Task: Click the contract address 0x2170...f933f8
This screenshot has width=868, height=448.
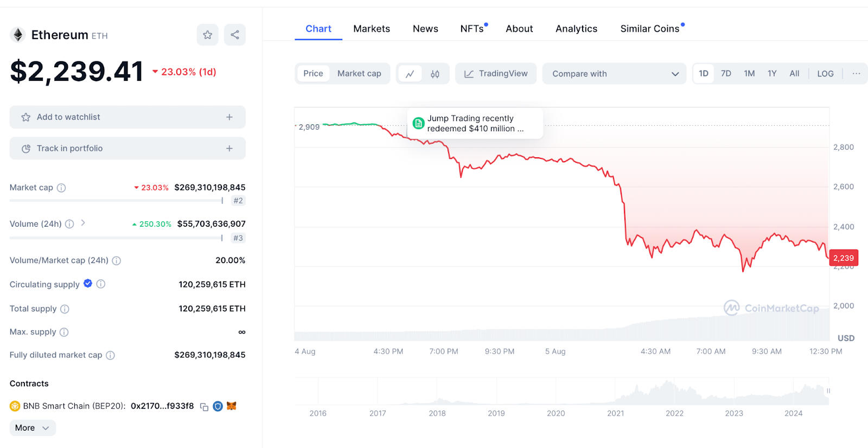Action: pos(162,406)
